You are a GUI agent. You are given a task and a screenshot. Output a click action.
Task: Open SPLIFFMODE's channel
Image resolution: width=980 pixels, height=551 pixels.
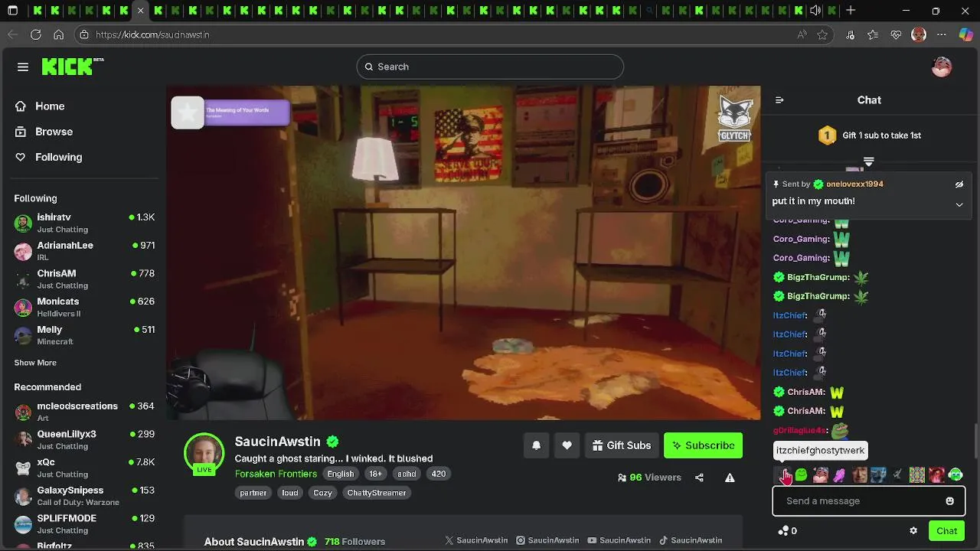click(x=84, y=523)
